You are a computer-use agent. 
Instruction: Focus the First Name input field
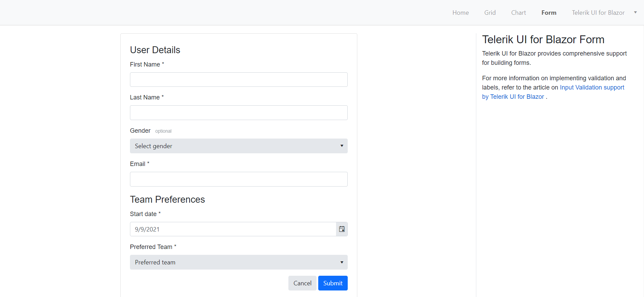(x=239, y=80)
